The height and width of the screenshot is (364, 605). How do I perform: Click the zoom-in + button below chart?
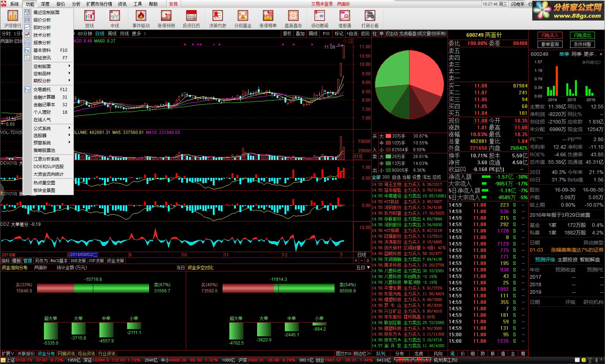pos(356,261)
